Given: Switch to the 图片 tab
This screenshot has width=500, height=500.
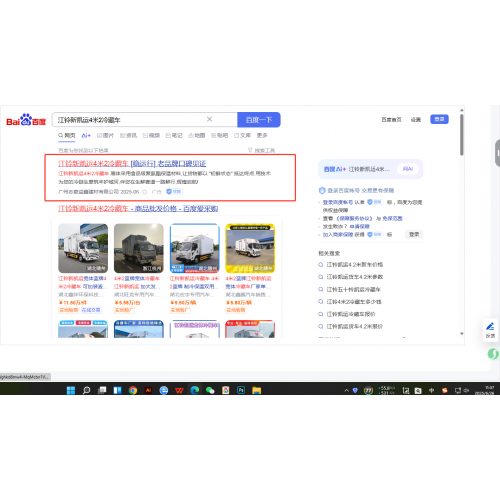Looking at the screenshot, I should pos(105,135).
